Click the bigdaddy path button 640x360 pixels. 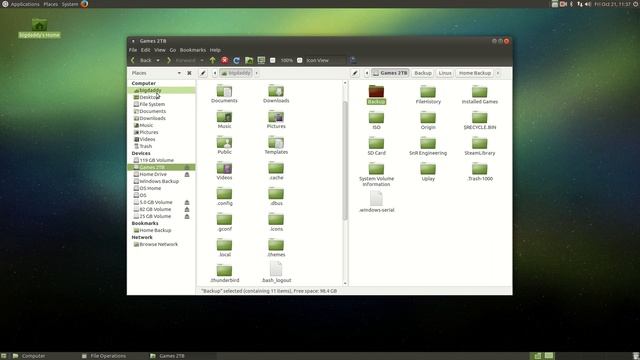point(236,73)
